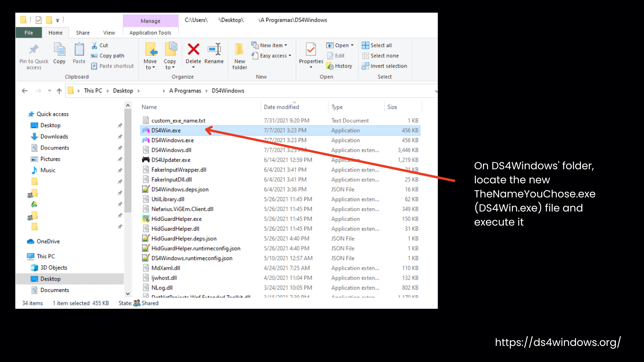Create a New folder from ribbon

(239, 56)
